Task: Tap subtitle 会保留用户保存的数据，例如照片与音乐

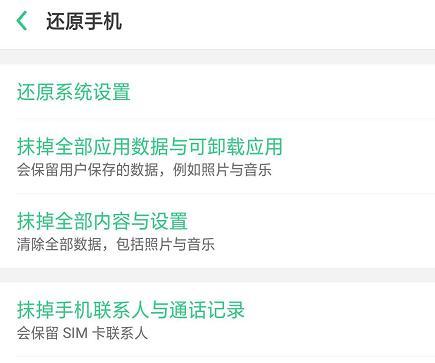Action: pos(144,170)
